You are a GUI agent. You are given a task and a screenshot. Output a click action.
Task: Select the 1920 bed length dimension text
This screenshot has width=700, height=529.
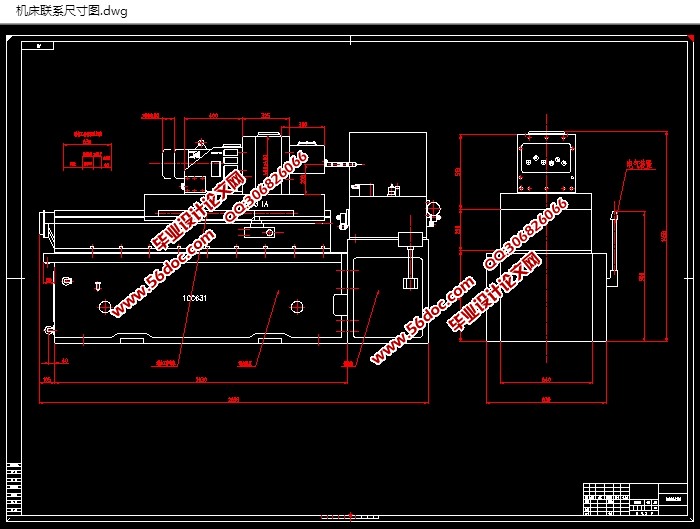201,379
